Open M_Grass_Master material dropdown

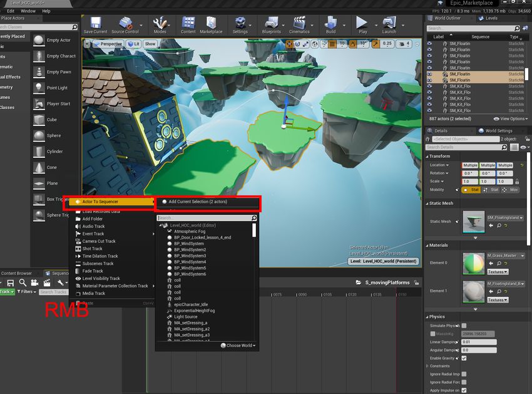coord(506,256)
